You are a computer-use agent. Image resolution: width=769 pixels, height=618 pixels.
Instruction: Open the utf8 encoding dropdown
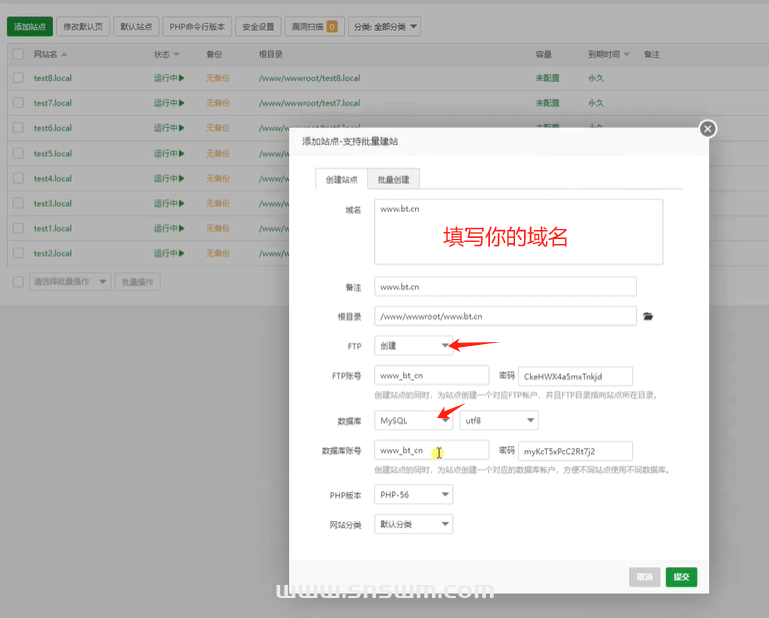click(x=499, y=420)
